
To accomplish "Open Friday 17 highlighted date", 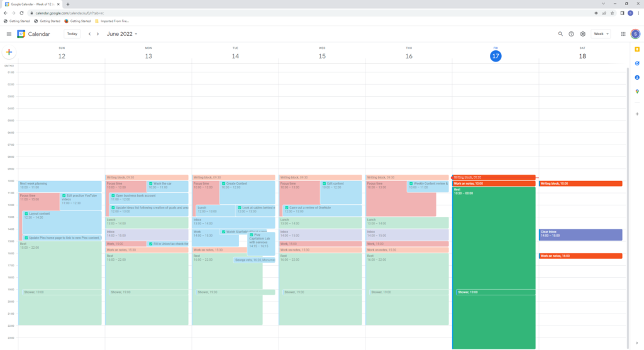I will click(x=496, y=56).
